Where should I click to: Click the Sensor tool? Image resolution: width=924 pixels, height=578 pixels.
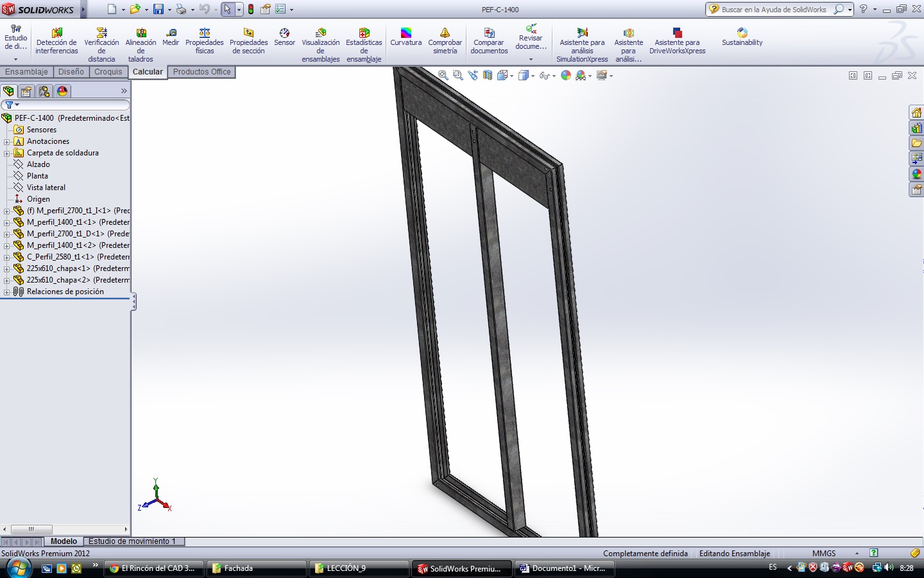tap(284, 37)
